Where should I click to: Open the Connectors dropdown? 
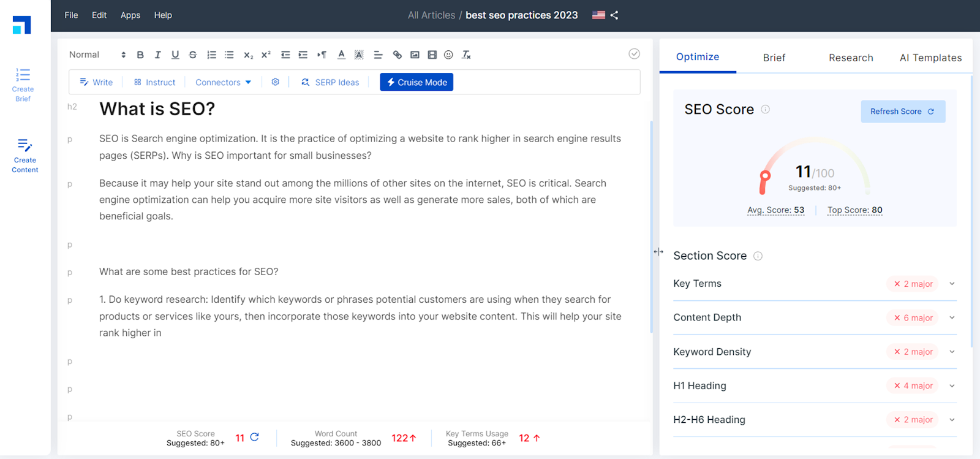point(223,82)
